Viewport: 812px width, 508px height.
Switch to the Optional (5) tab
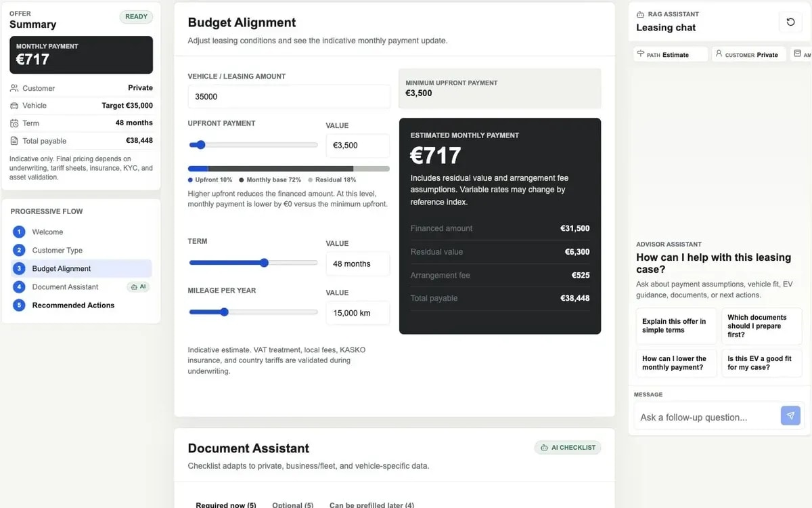[292, 505]
